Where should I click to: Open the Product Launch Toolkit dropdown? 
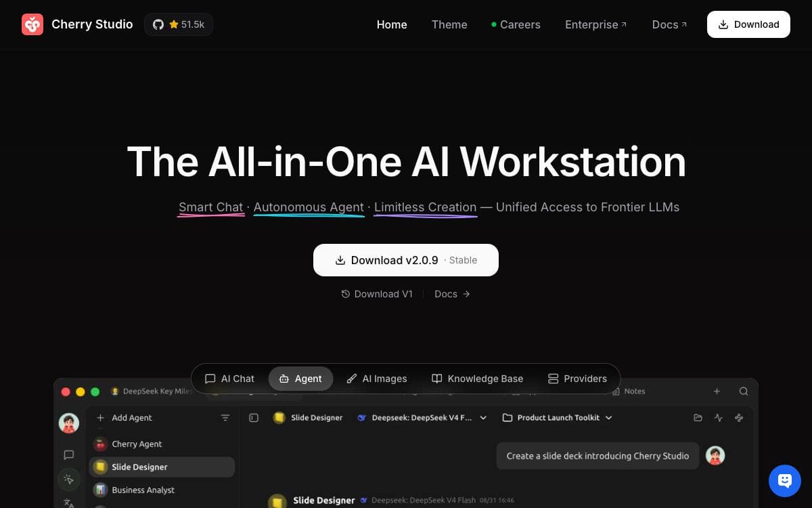pos(557,418)
